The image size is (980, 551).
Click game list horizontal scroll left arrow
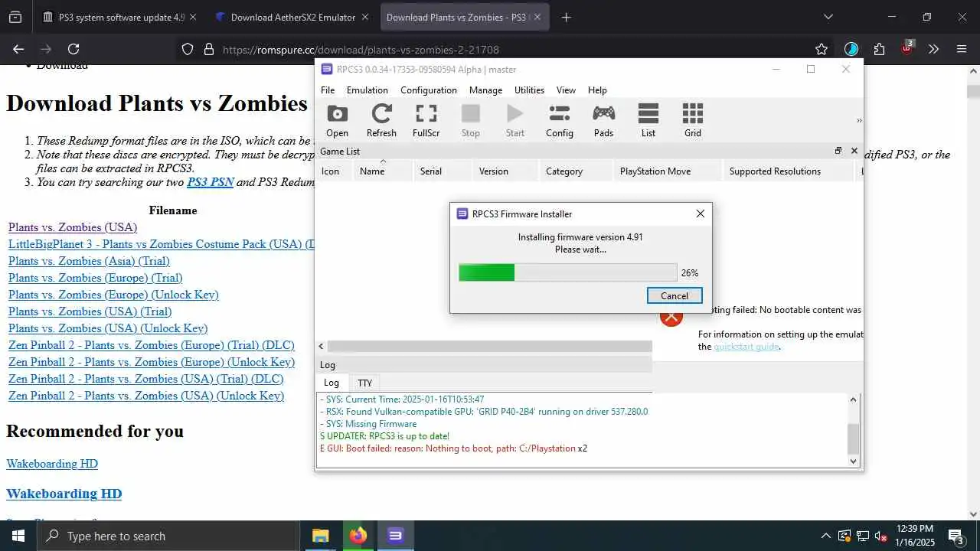coord(321,347)
